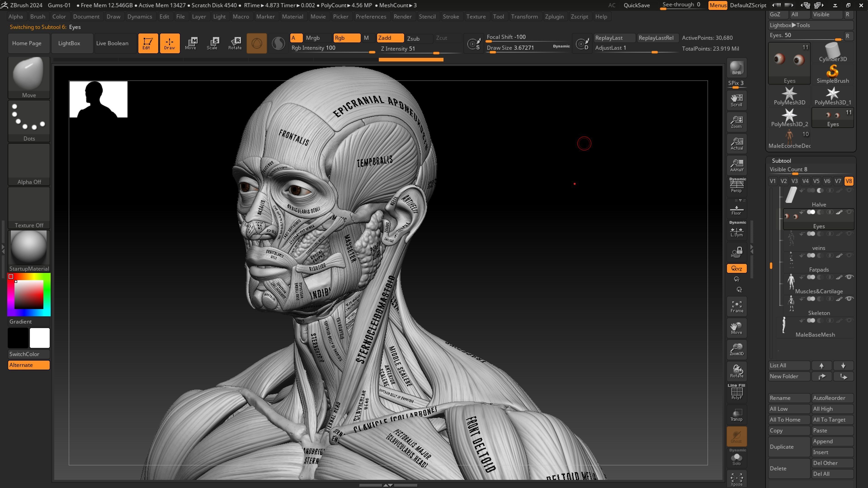Select the Move gizmo button in top shelf
This screenshot has height=488, width=868.
(191, 43)
